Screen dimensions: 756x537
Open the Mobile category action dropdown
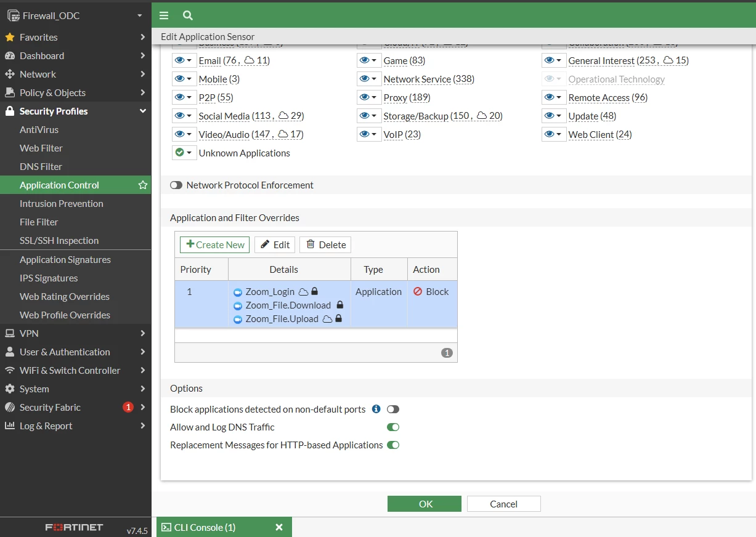pyautogui.click(x=184, y=79)
